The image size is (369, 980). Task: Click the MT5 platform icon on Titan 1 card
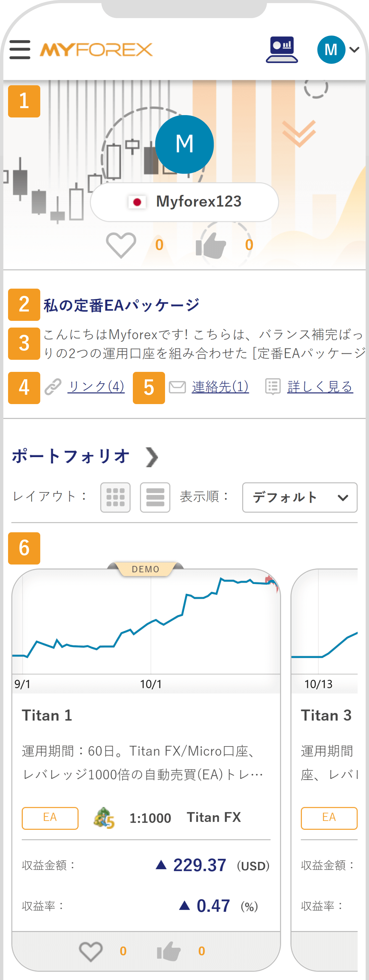point(103,818)
